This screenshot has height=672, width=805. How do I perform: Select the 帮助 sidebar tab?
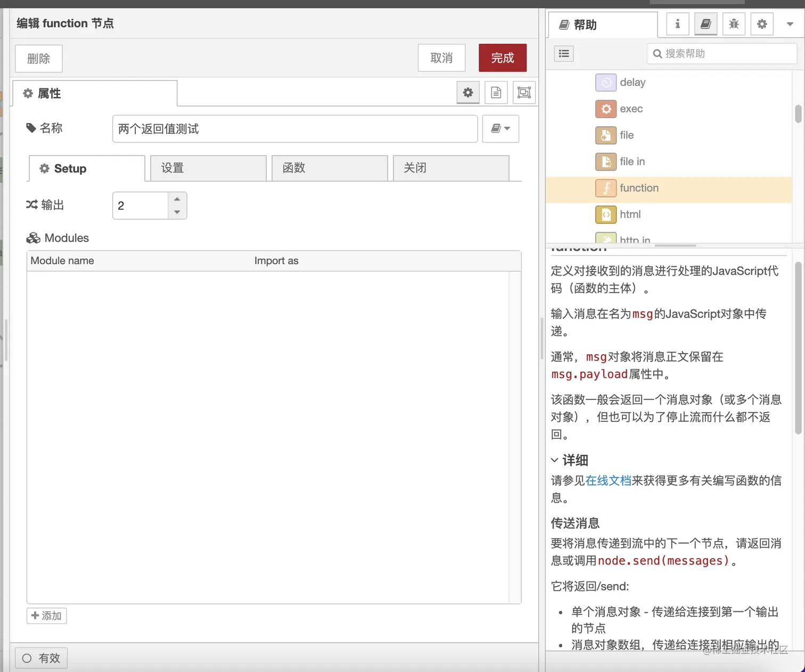603,25
